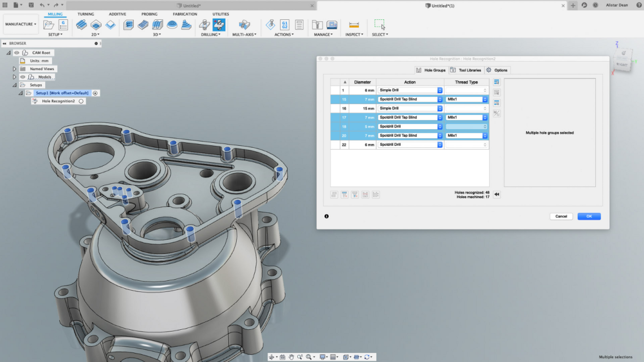
Task: Switch to the Turning ribbon tab
Action: [85, 14]
